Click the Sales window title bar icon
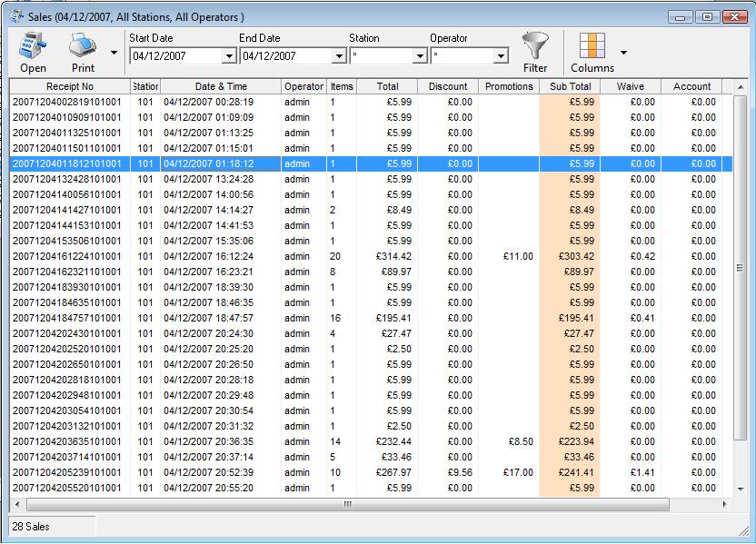The width and height of the screenshot is (756, 544). coord(16,16)
